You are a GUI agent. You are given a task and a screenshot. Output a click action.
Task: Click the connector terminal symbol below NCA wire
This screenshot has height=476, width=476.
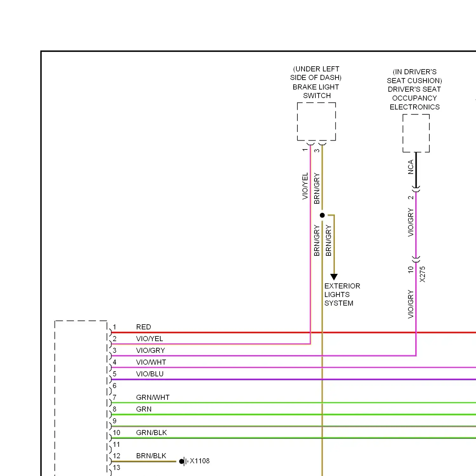tap(416, 189)
